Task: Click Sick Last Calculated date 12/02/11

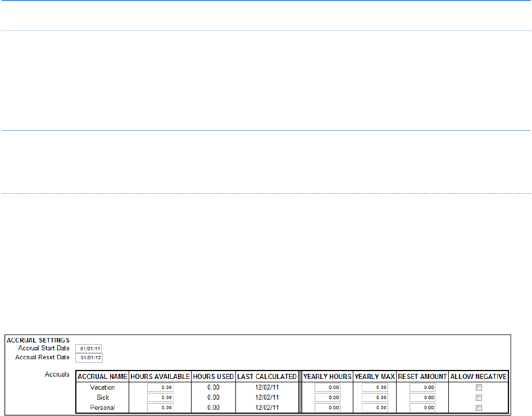Action: (x=267, y=397)
